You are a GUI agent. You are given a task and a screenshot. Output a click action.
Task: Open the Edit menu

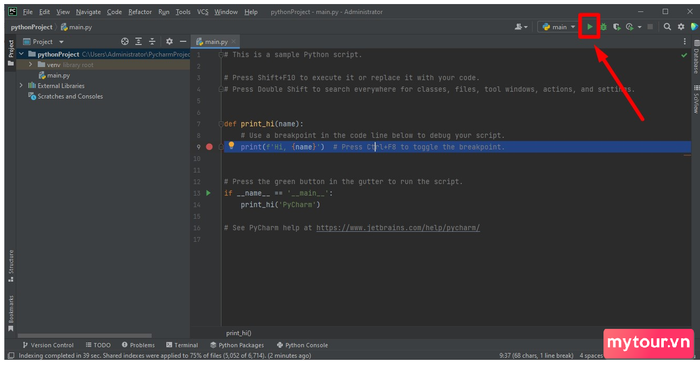44,12
